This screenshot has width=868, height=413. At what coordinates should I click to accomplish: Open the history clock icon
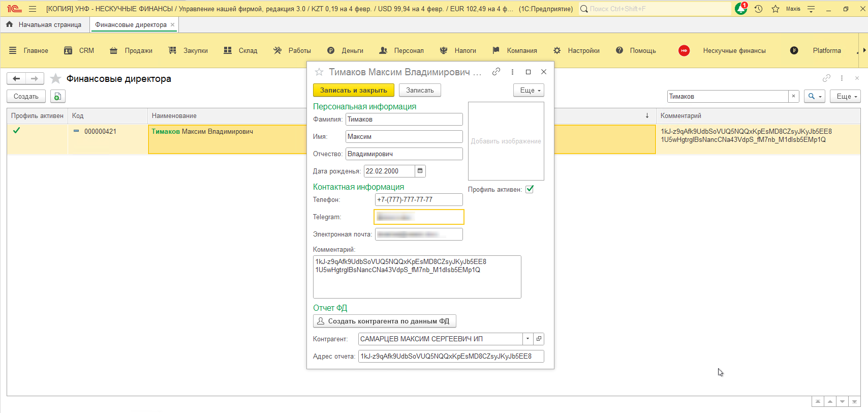[758, 9]
